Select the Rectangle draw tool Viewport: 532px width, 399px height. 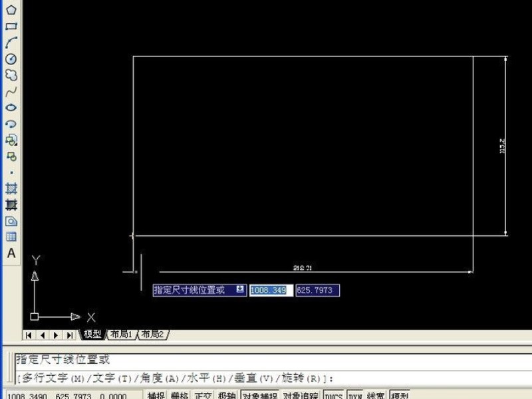pos(11,26)
